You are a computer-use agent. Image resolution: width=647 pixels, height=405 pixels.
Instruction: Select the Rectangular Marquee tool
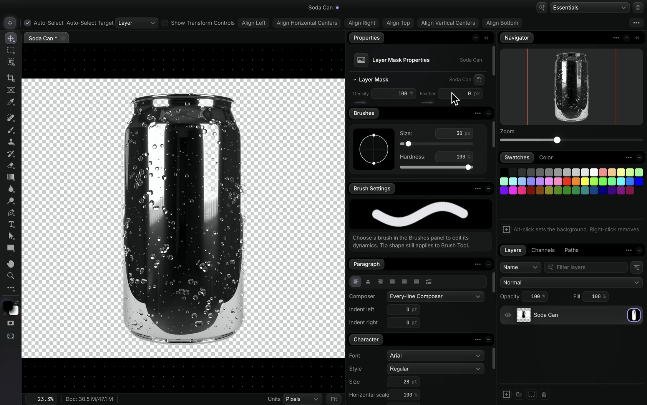click(x=11, y=50)
